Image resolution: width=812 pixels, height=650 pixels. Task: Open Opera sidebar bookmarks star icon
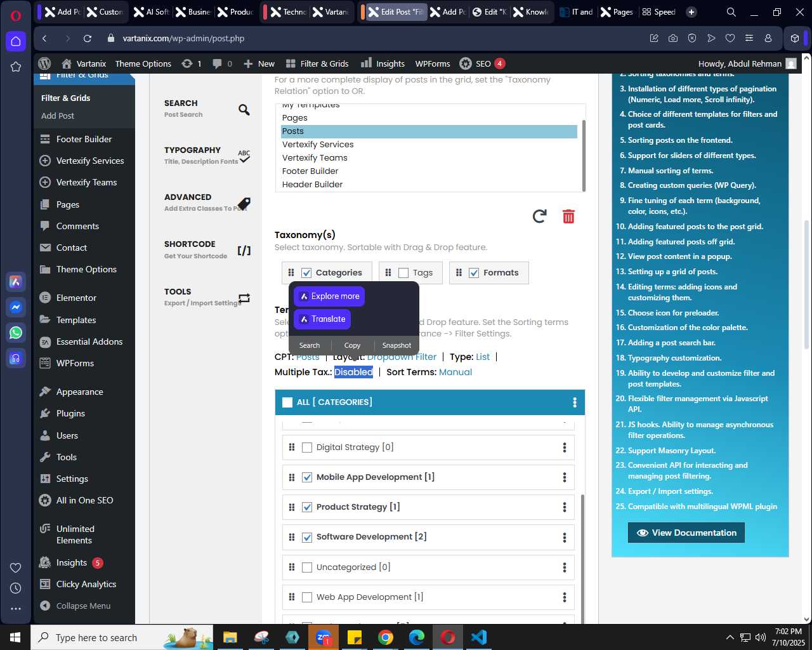16,67
